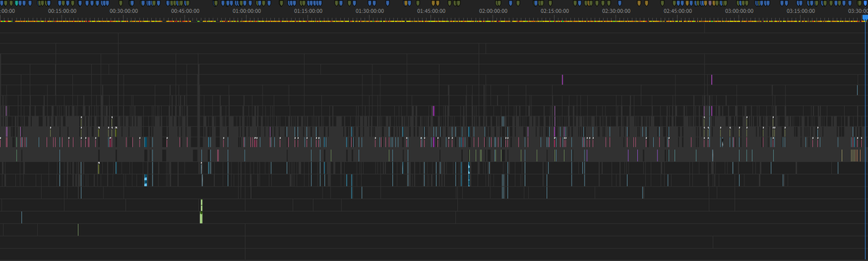This screenshot has width=868, height=261.
Task: Select the magenta upper-track clip near 02:15:00:00
Action: coord(563,79)
